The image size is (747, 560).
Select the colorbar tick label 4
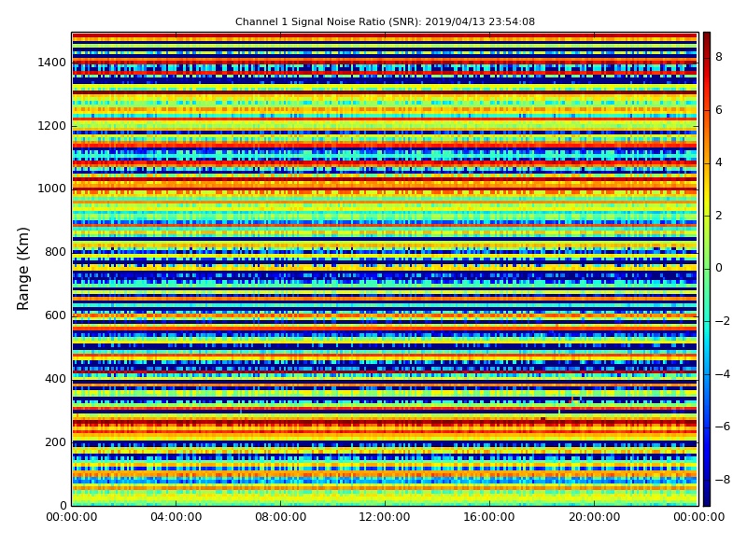(x=719, y=162)
